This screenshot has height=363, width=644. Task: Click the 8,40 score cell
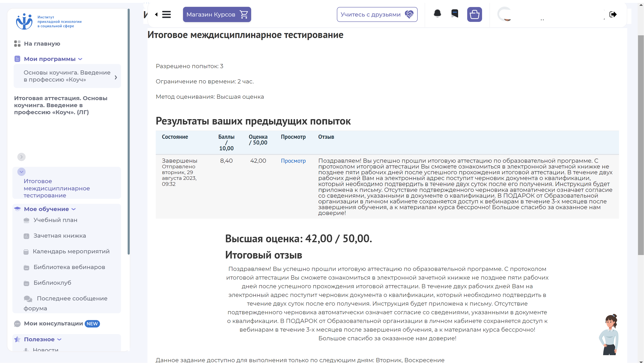click(x=226, y=161)
